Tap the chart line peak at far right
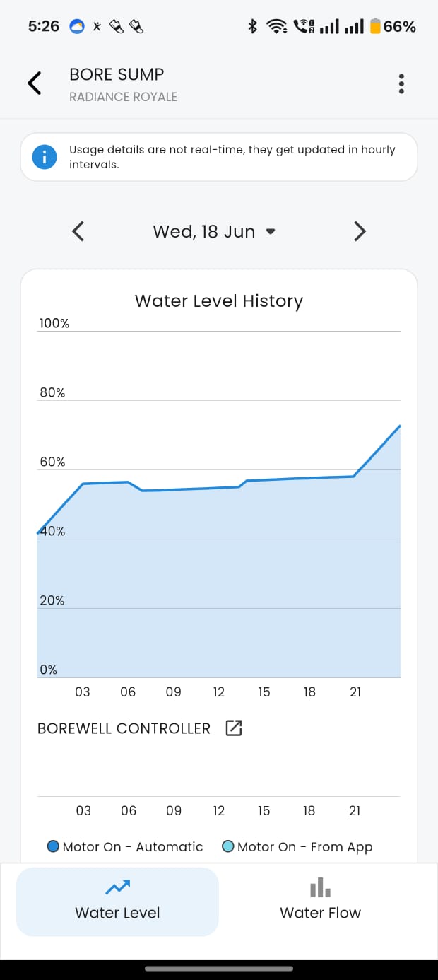 [x=400, y=426]
